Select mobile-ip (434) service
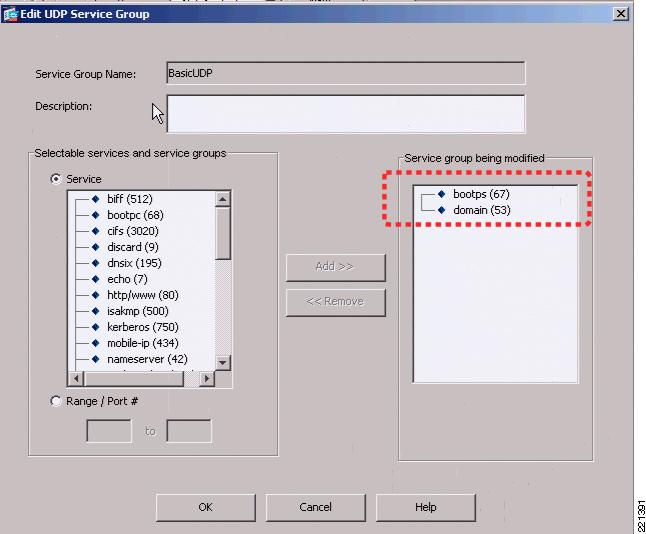The height and width of the screenshot is (534, 646). [143, 343]
